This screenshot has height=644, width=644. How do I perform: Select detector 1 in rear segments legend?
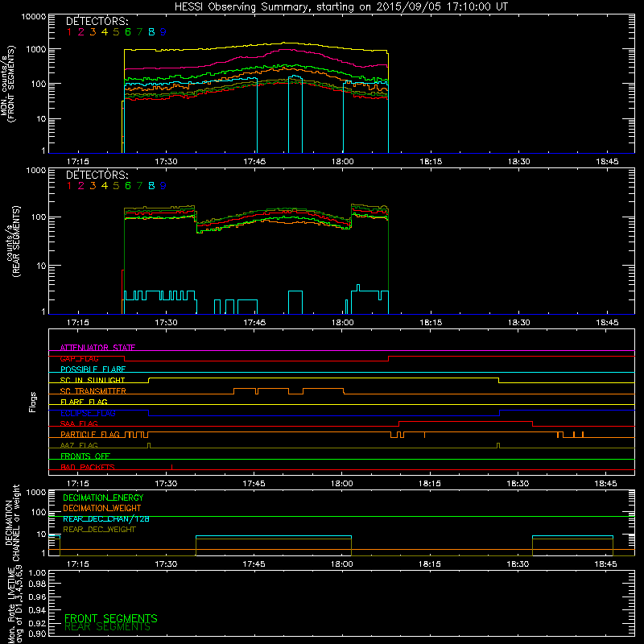pyautogui.click(x=69, y=186)
